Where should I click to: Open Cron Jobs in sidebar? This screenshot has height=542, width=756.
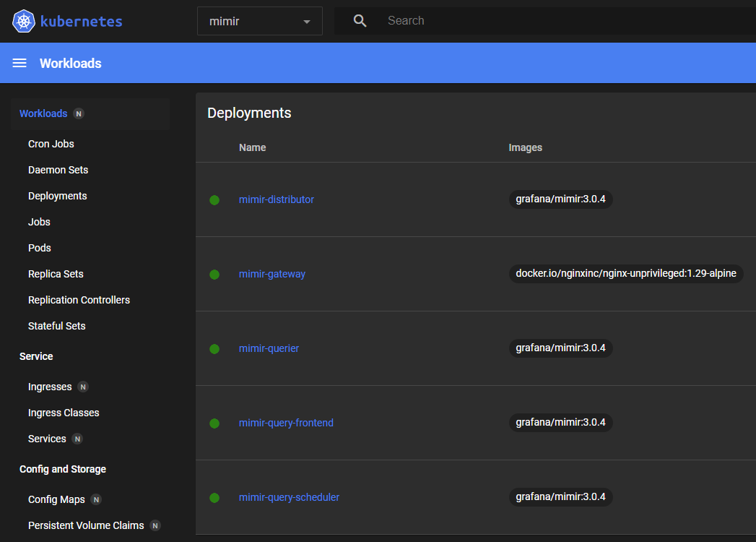pos(51,144)
